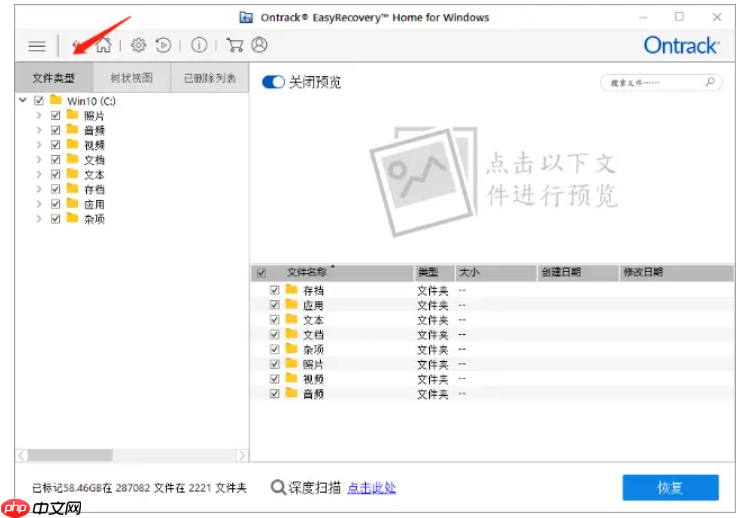Uncheck 视频 checkbox in the tree
This screenshot has height=518, width=747.
point(56,145)
